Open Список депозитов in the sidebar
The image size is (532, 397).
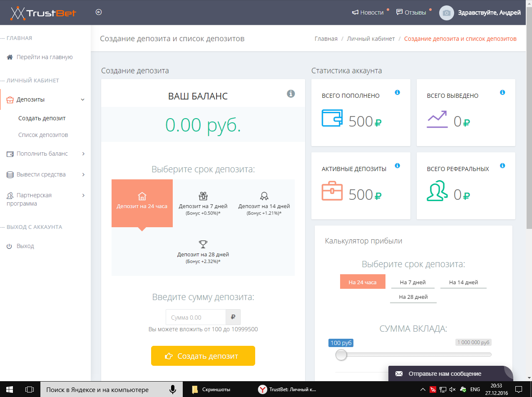(x=43, y=135)
